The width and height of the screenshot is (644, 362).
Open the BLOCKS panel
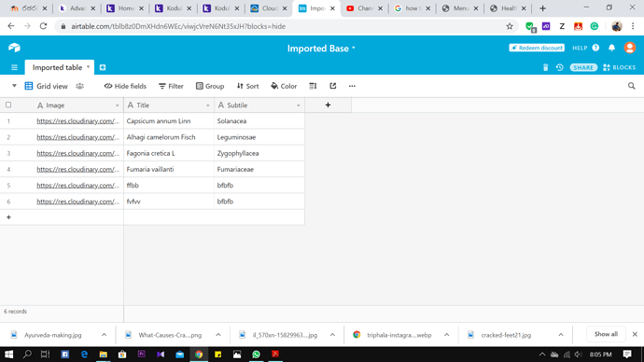620,67
